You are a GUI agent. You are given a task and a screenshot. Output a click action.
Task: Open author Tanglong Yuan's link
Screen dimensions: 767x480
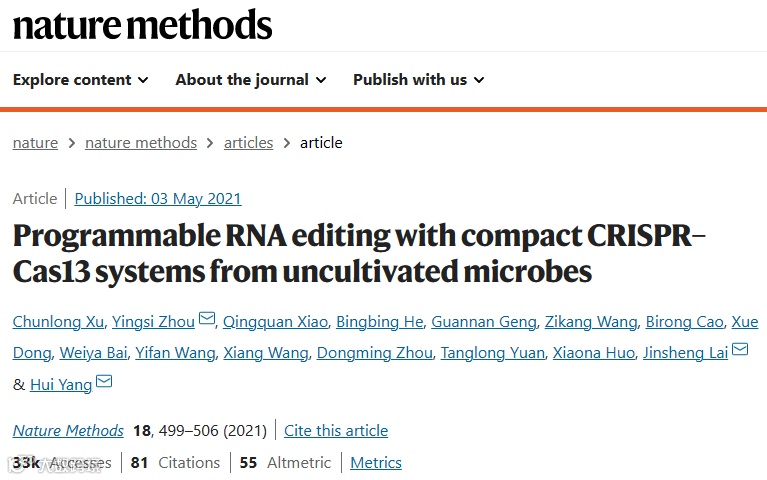493,353
